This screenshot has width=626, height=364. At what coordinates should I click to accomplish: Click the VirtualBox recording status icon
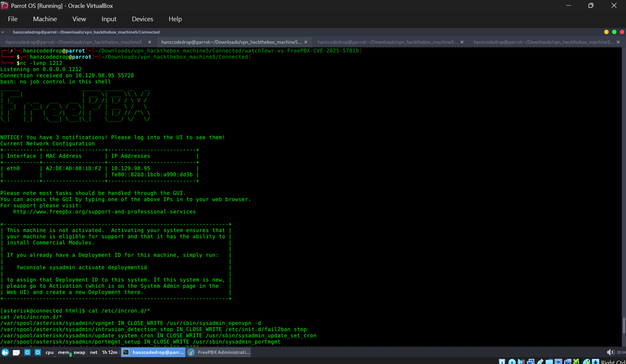[568, 362]
